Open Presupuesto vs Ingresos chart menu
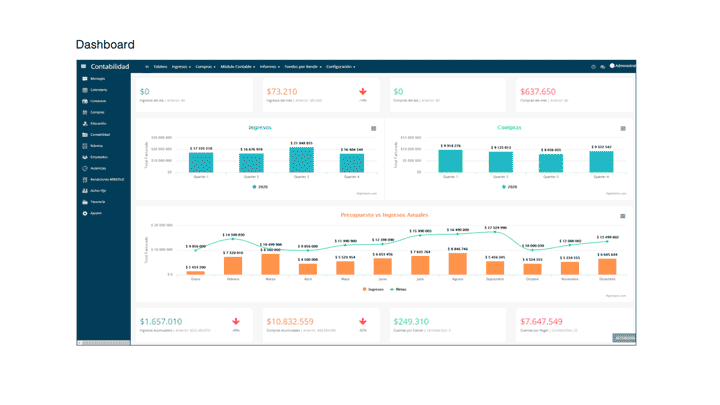Screen dimensions: 720x405 [x=623, y=216]
